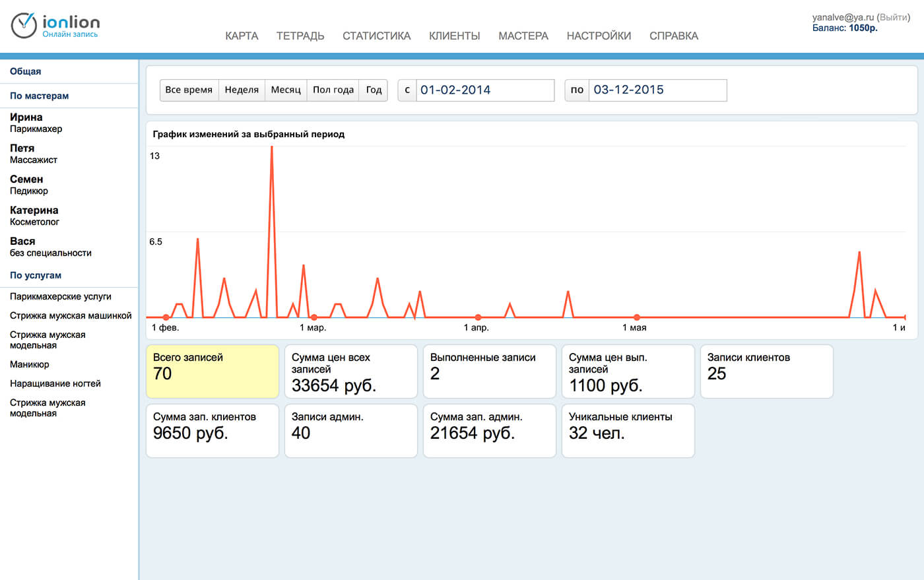
Task: Select the Неделя period button
Action: [x=242, y=90]
